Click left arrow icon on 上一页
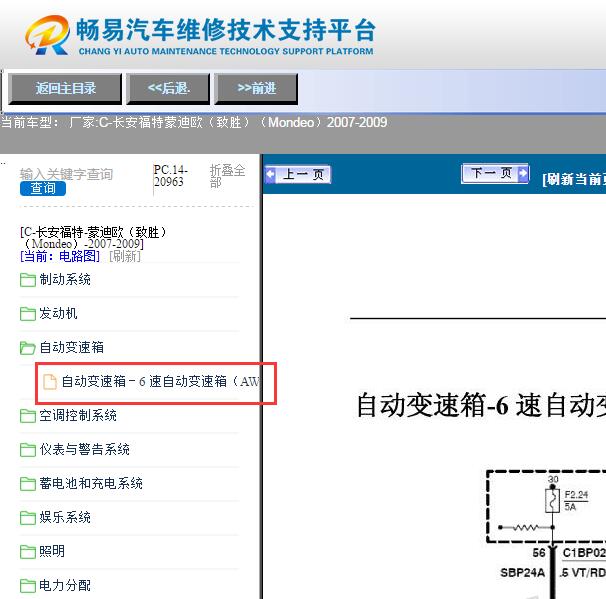Viewport: 606px width, 599px height. coord(271,174)
